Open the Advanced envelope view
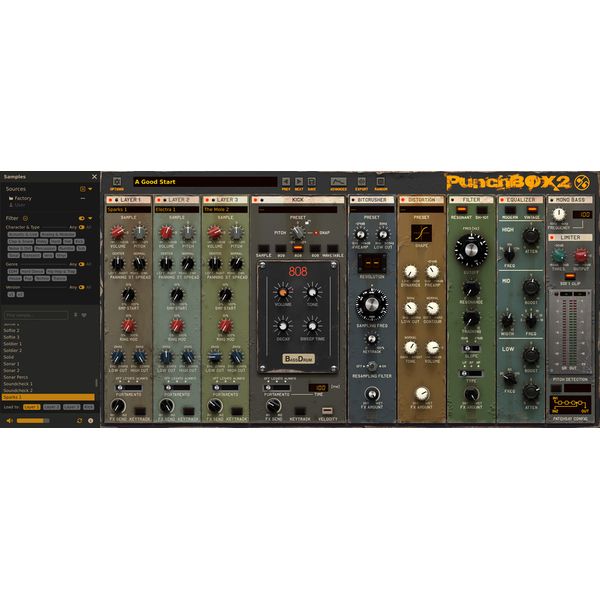600x600 pixels. coord(338,181)
